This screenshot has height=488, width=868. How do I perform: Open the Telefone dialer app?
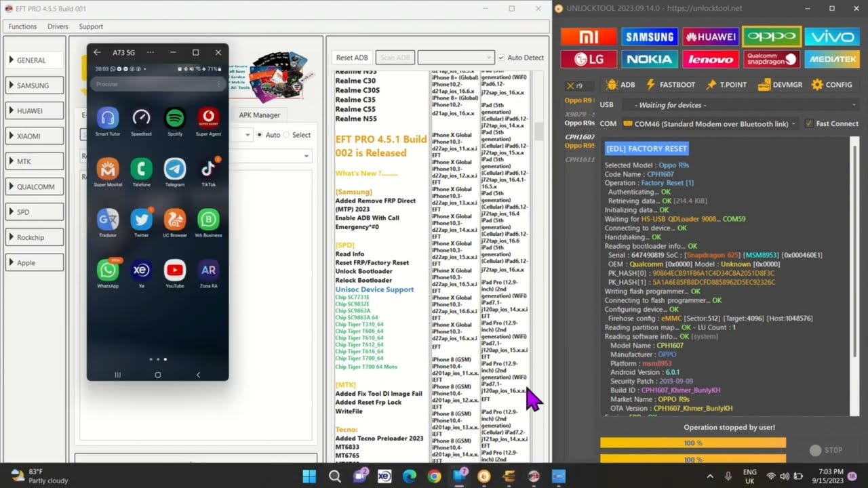pos(141,168)
